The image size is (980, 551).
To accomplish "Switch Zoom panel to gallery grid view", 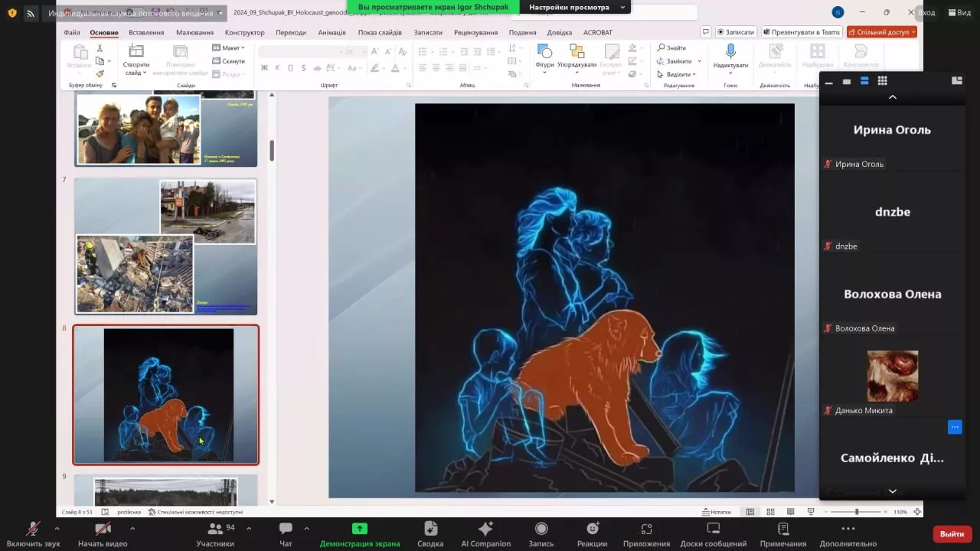I will (882, 81).
